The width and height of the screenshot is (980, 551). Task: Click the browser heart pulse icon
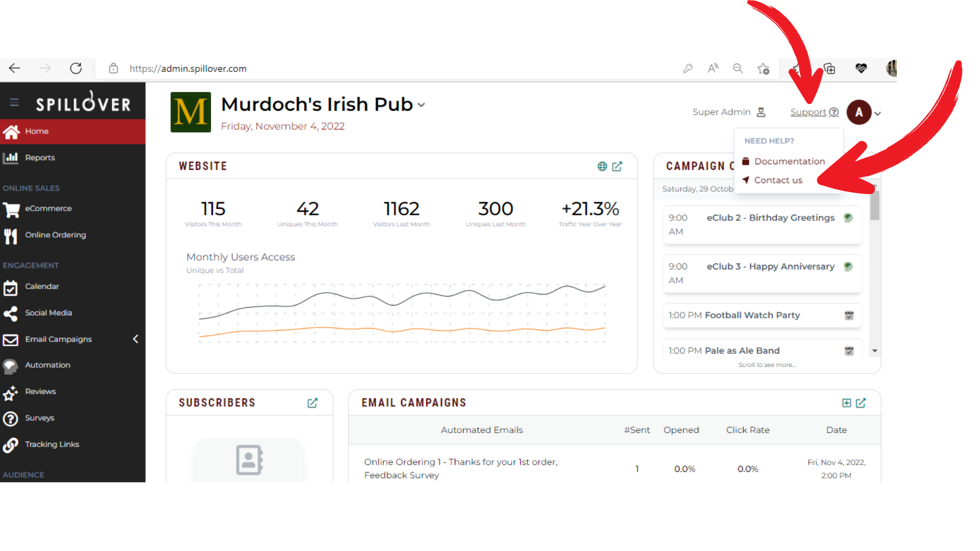pos(861,68)
